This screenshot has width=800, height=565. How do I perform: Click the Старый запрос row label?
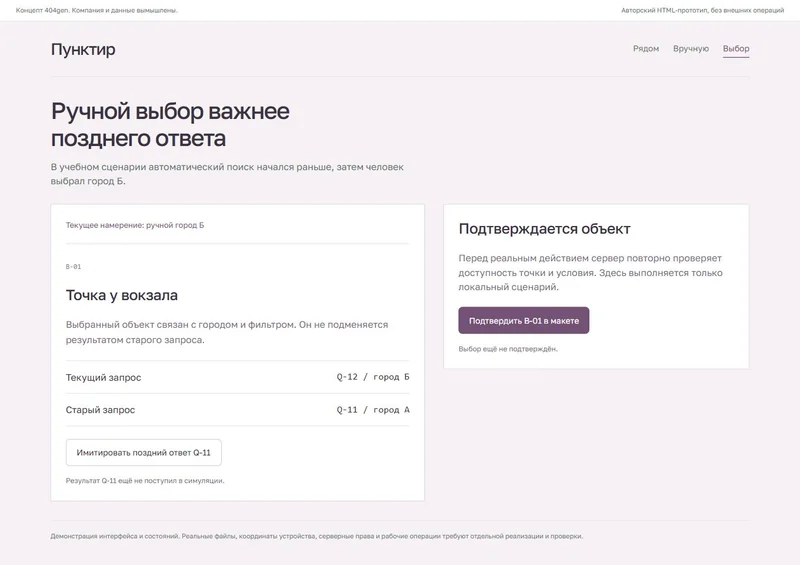tap(101, 410)
